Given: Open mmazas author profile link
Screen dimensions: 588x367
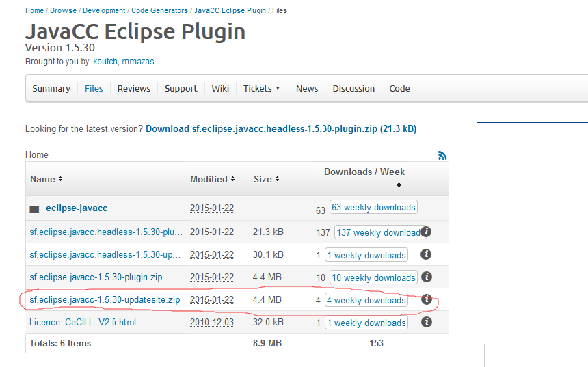Looking at the screenshot, I should click(138, 62).
